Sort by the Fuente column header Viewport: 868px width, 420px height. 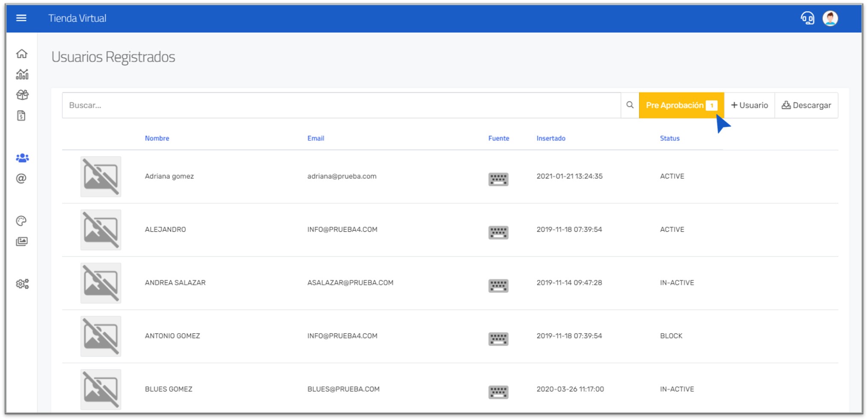(x=499, y=138)
